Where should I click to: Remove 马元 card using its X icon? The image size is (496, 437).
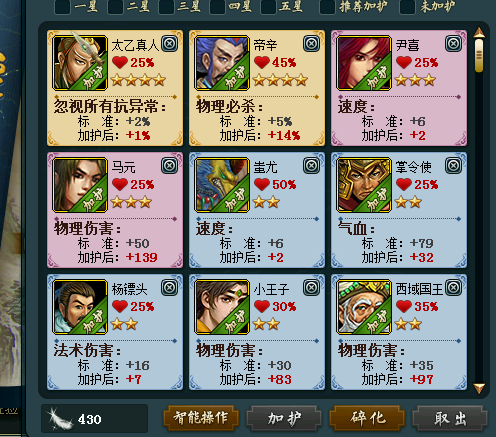coord(169,166)
